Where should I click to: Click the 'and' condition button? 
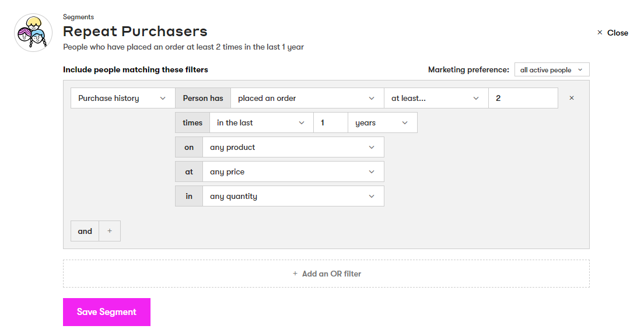pos(85,231)
